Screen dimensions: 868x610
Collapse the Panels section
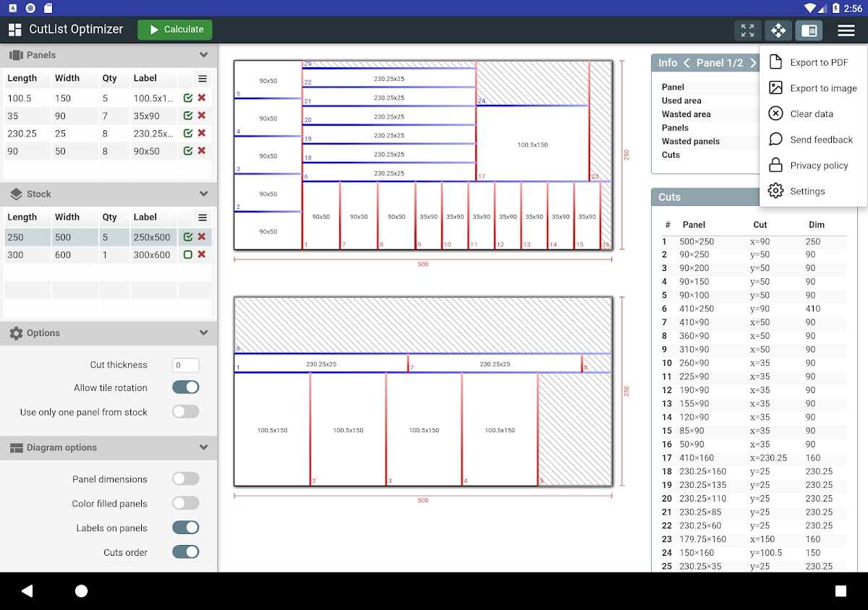point(203,55)
